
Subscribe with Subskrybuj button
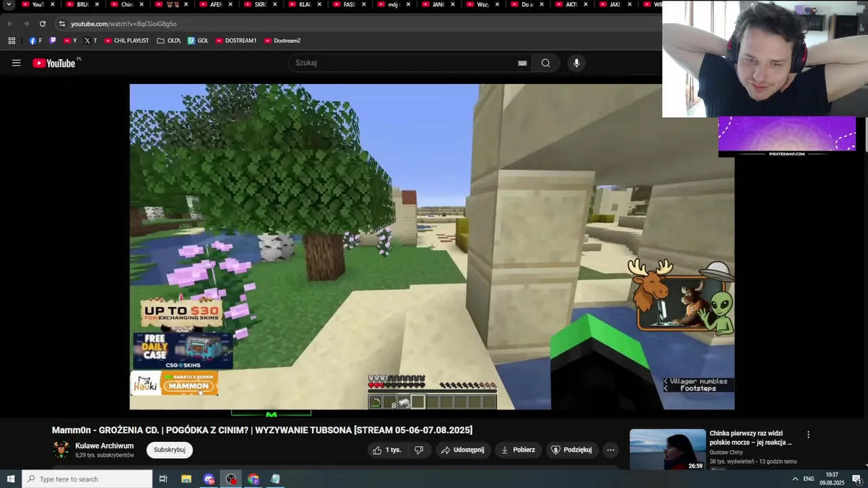click(170, 450)
